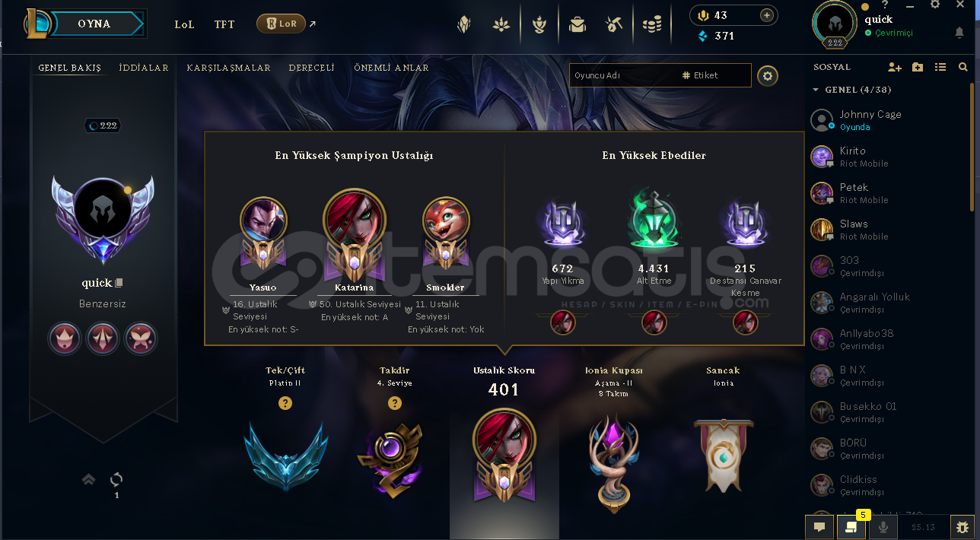Open the Store coins icon
Image resolution: width=980 pixels, height=540 pixels.
(x=652, y=25)
